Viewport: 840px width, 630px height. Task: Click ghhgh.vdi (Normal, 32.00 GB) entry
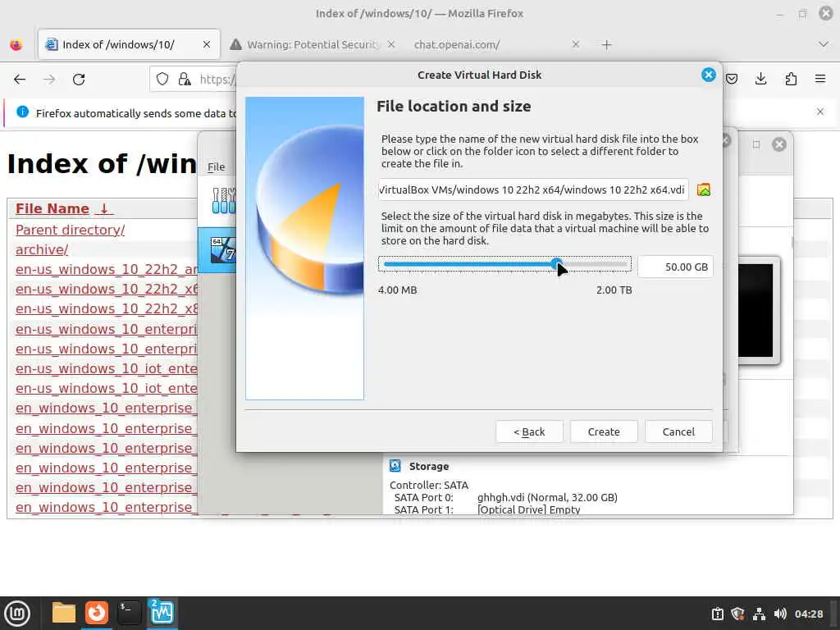547,498
